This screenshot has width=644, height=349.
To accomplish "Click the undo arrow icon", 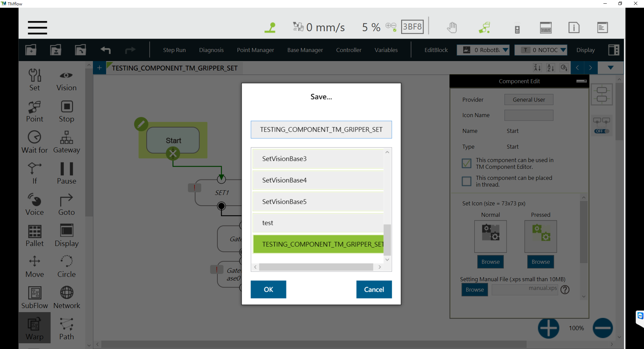I will tap(105, 50).
